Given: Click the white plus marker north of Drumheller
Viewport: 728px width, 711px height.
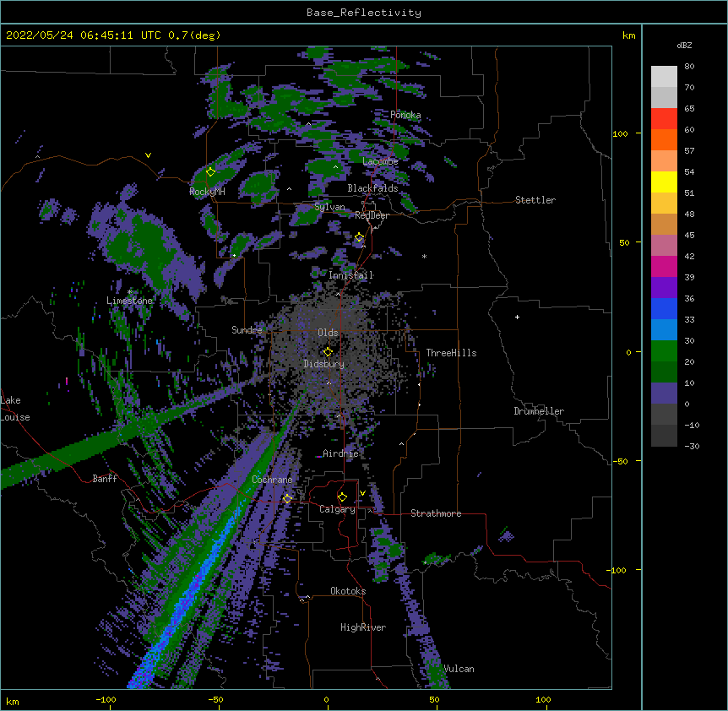Looking at the screenshot, I should coord(517,317).
